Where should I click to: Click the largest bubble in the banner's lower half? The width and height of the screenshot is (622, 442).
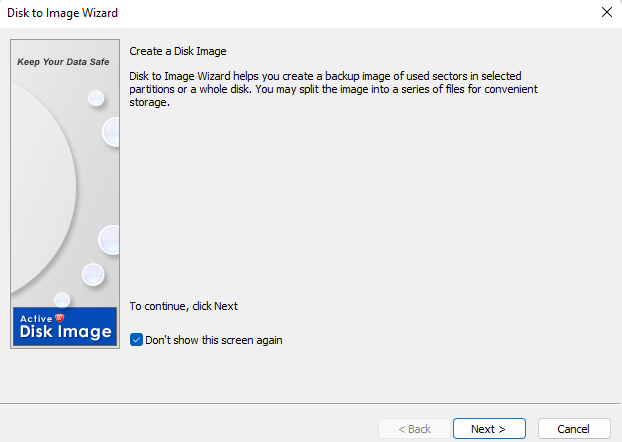[x=109, y=239]
